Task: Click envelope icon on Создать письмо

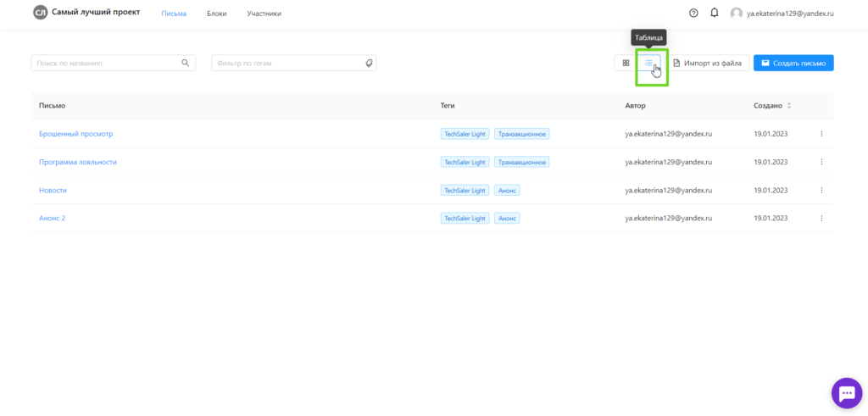Action: click(x=765, y=63)
